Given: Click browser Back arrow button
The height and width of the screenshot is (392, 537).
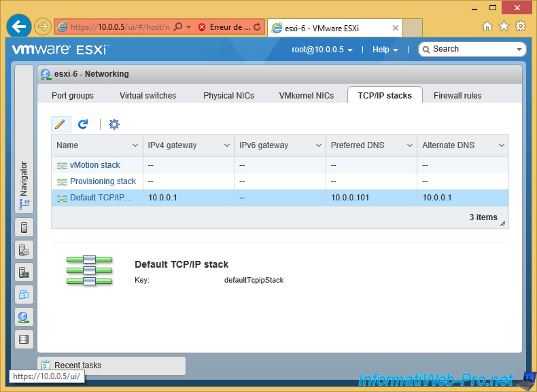Looking at the screenshot, I should (x=19, y=26).
